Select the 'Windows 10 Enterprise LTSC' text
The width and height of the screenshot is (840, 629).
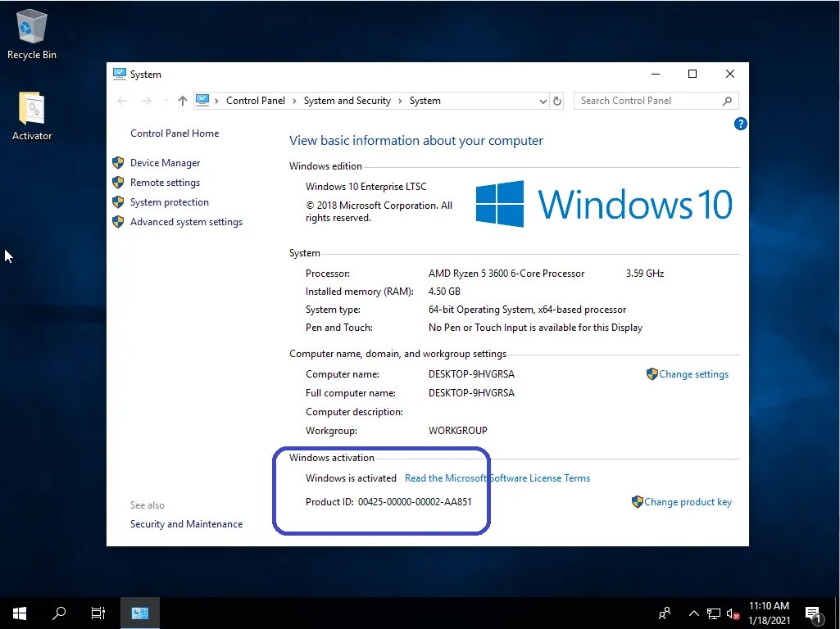pyautogui.click(x=366, y=187)
